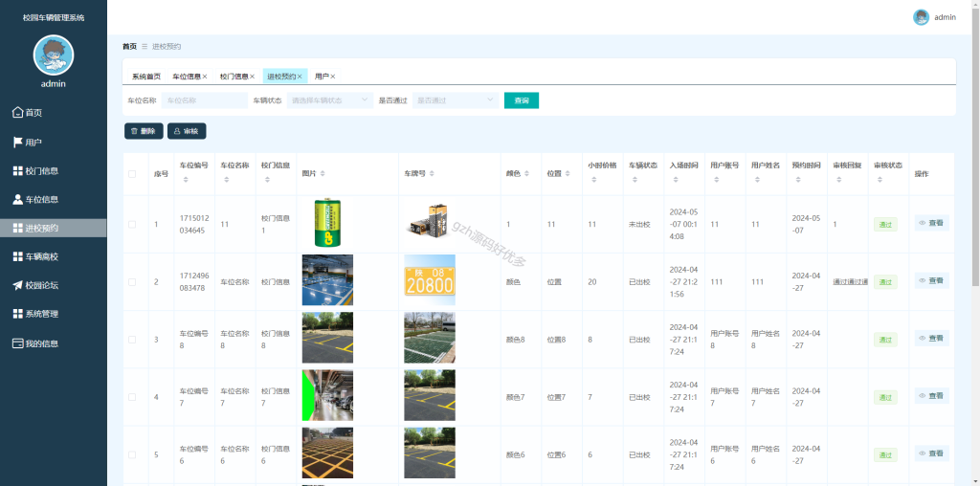980x486 pixels.
Task: Sort by the 车辆状态 column
Action: click(635, 180)
